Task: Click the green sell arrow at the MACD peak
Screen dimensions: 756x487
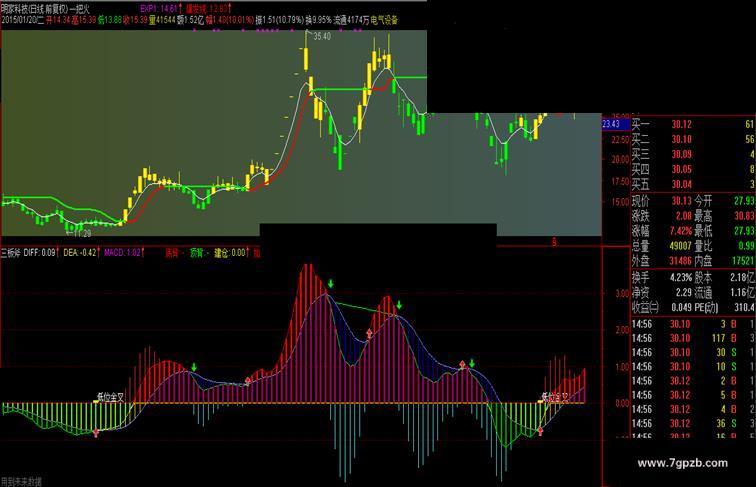Action: tap(331, 284)
